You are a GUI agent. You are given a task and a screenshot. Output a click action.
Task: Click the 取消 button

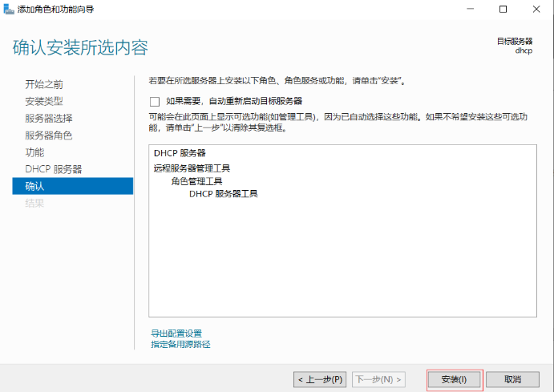[512, 380]
